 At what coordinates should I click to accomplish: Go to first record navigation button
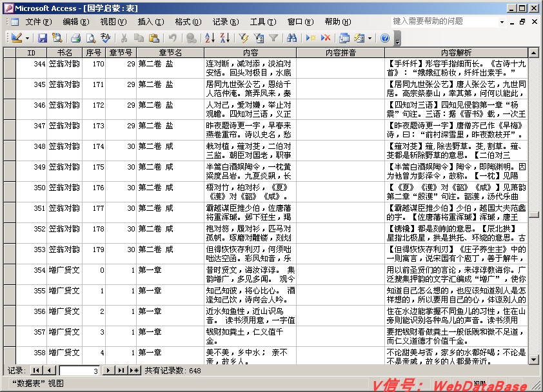[36, 371]
